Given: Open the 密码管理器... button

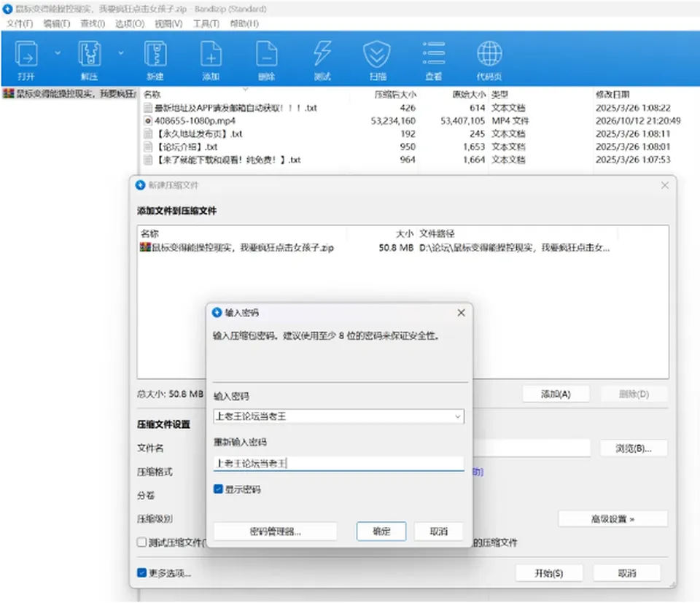Looking at the screenshot, I should (275, 531).
